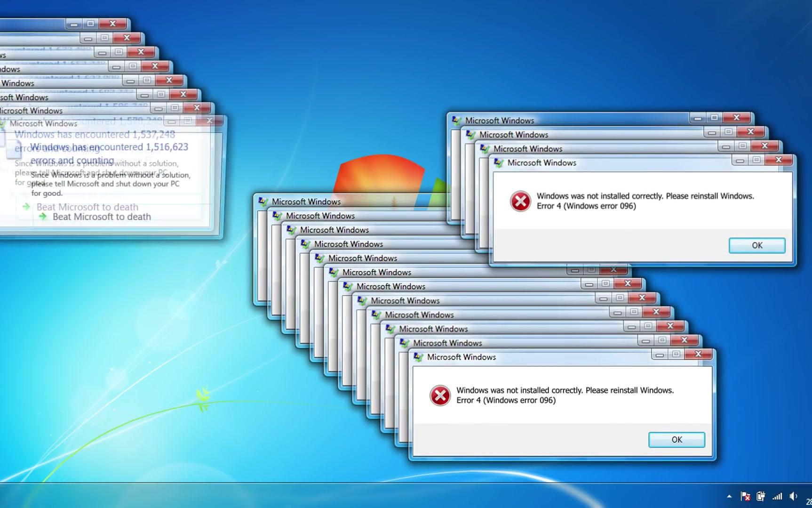Click the title bar icon of the lower front dialog
Image resolution: width=812 pixels, height=508 pixels.
pos(418,357)
